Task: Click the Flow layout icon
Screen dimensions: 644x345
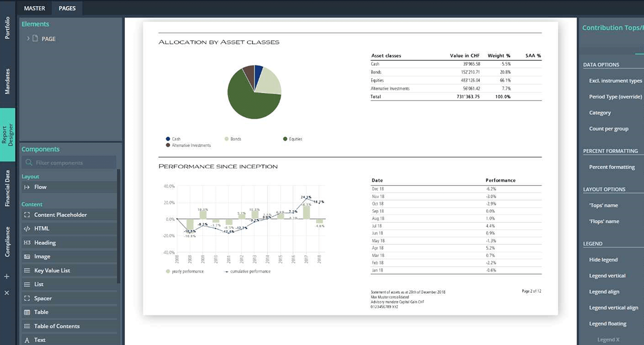Action: pos(27,187)
